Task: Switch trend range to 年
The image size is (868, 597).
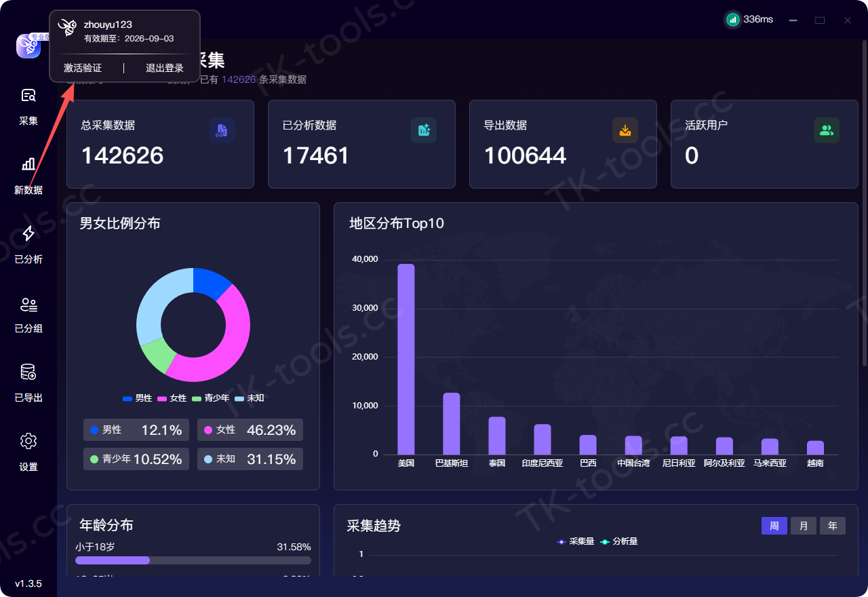Action: (833, 526)
